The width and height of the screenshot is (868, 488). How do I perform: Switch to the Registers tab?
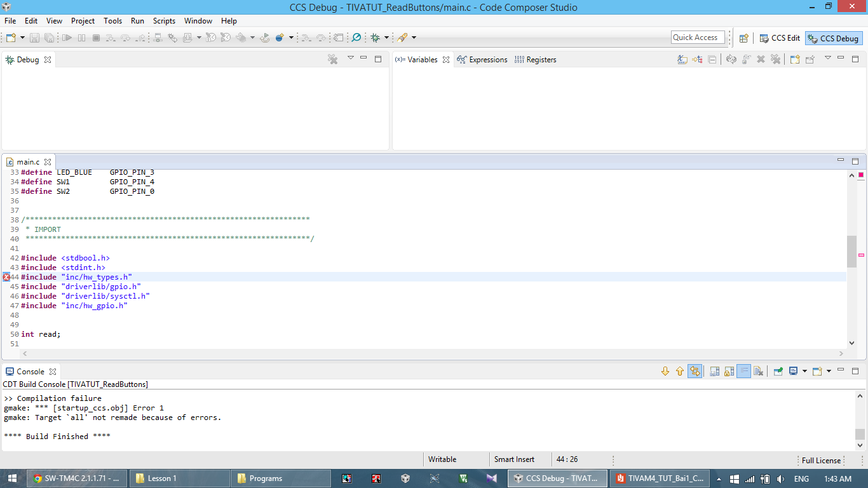click(535, 60)
